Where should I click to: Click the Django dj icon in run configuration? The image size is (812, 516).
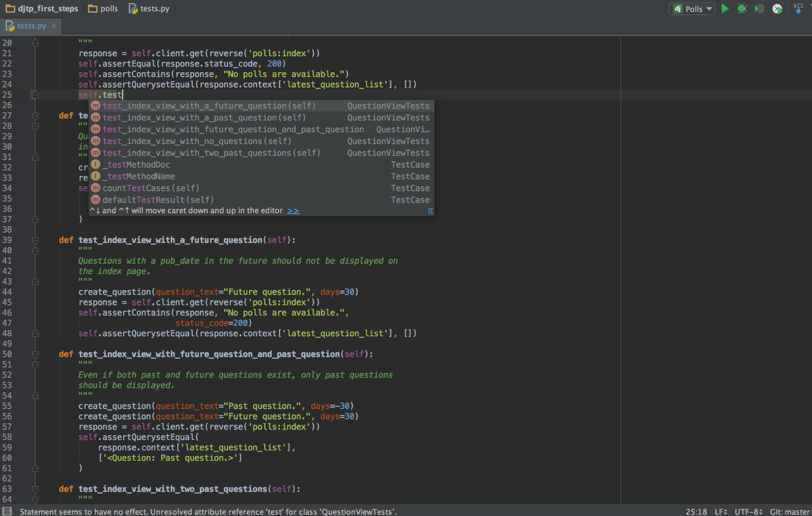click(678, 9)
